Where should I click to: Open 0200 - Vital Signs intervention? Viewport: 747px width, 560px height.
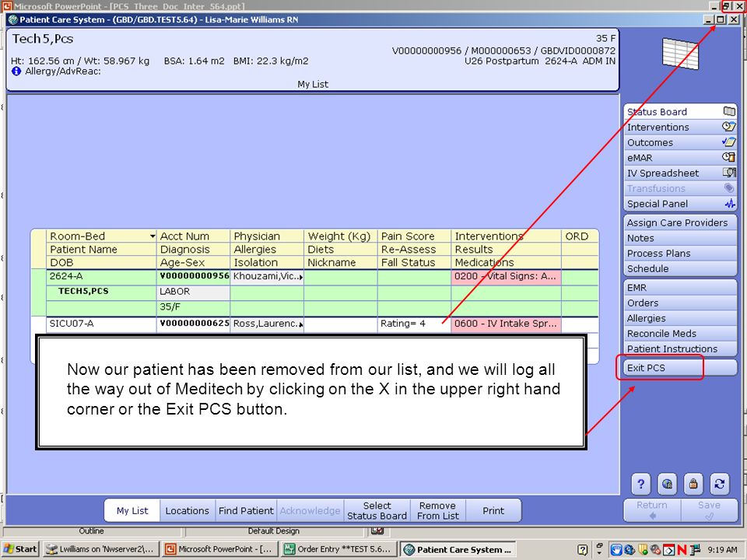point(506,276)
